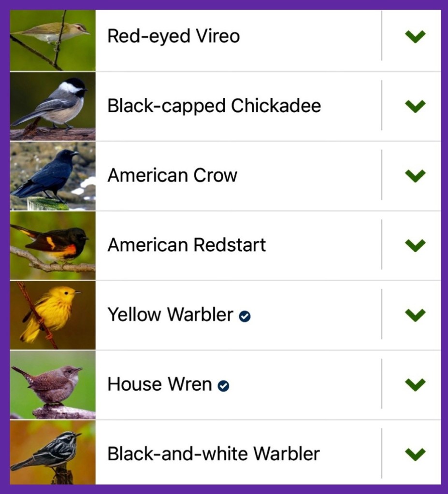Select the American Crow species name
Viewport: 448px width, 494px height.
click(172, 175)
